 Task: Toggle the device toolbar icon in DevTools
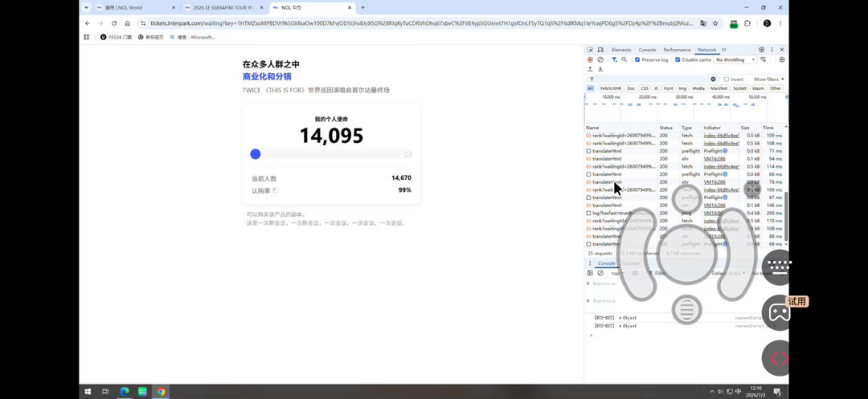click(600, 50)
